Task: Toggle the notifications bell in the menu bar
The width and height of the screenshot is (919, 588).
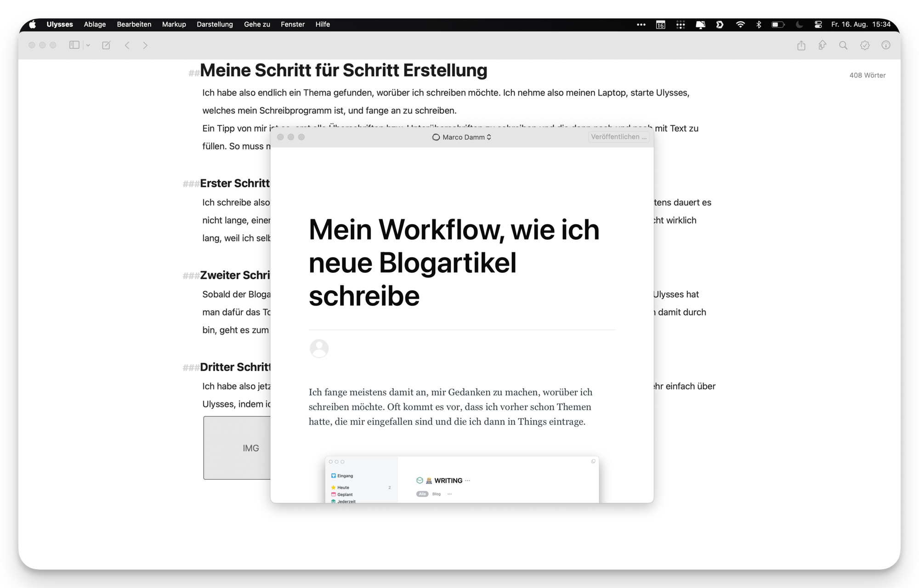Action: click(x=700, y=24)
